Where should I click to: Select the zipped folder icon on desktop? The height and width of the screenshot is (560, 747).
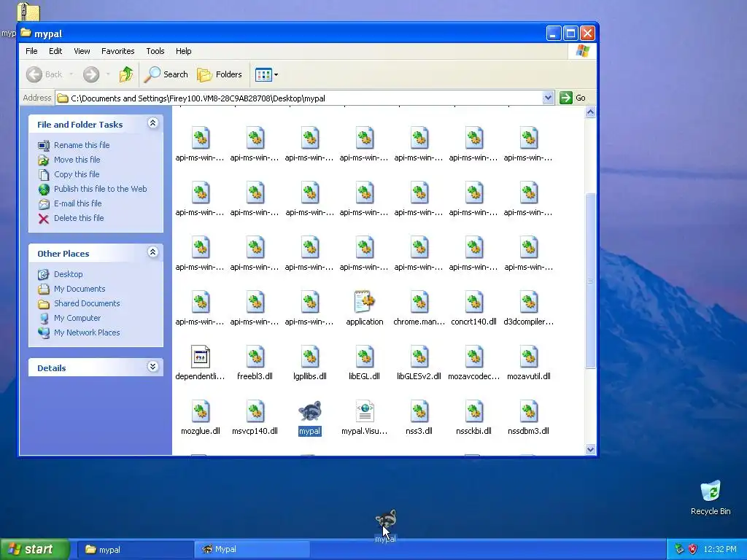coord(28,12)
